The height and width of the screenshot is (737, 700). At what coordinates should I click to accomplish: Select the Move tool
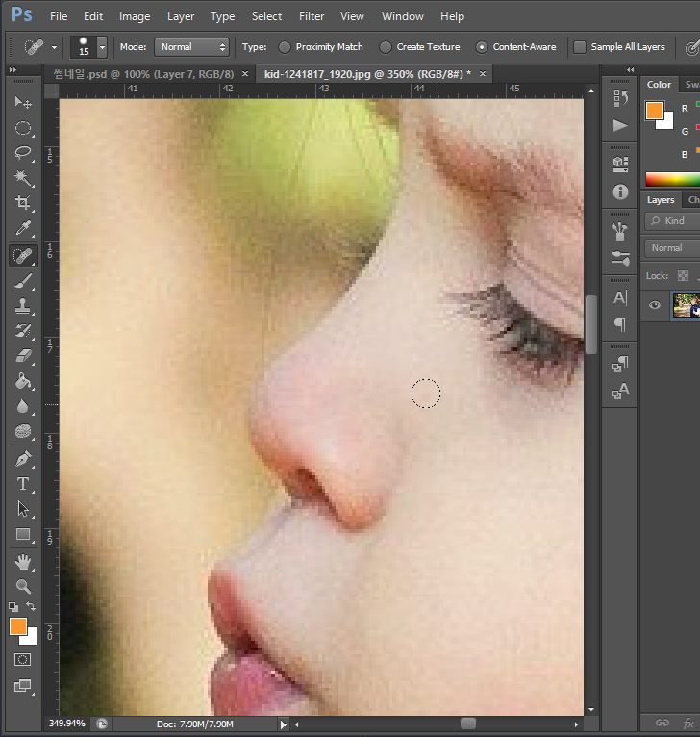(22, 102)
